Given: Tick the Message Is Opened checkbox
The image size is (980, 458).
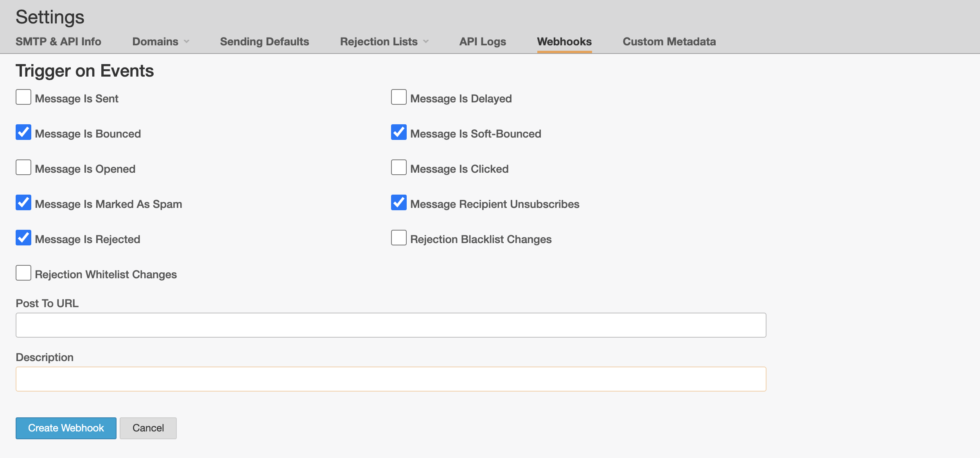Looking at the screenshot, I should click(x=23, y=168).
